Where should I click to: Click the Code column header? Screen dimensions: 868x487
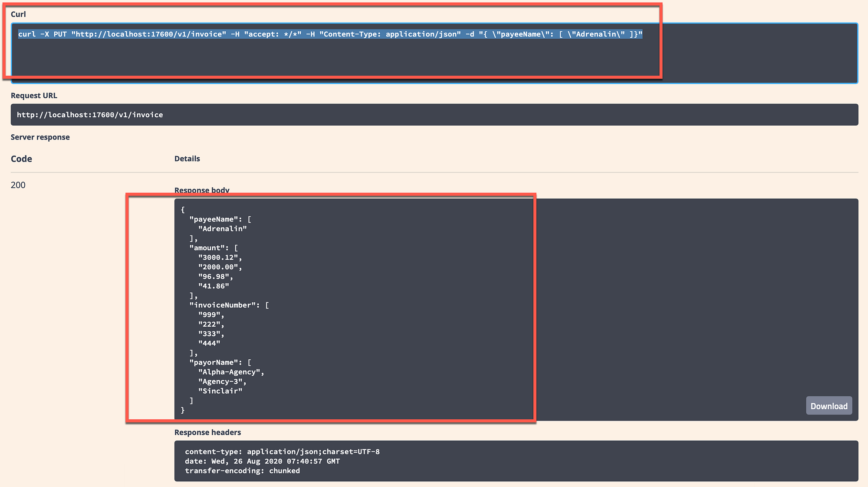(x=21, y=159)
